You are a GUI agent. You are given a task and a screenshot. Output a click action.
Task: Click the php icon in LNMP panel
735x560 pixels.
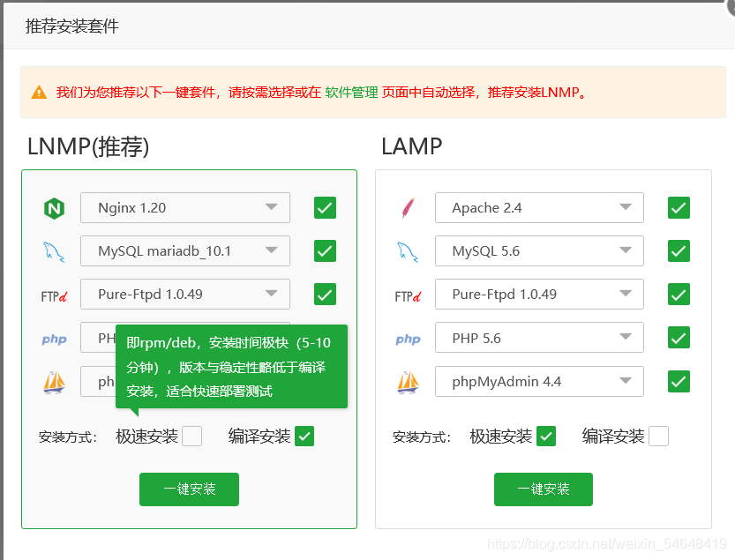coord(55,340)
